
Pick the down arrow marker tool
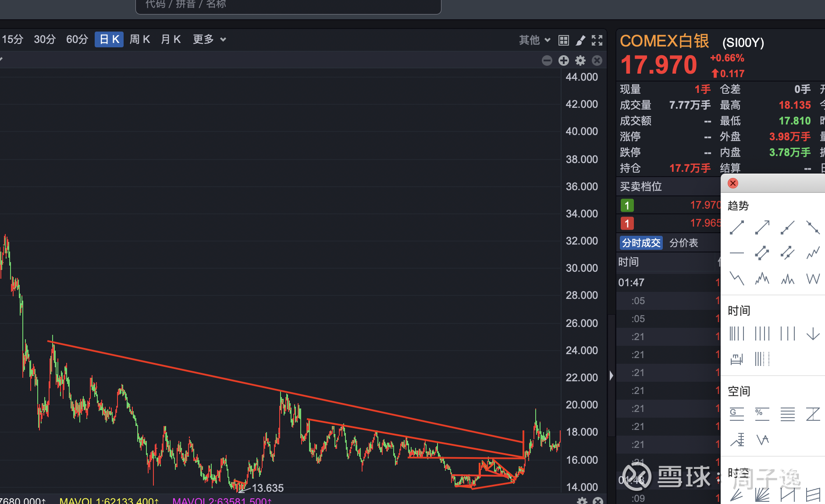click(813, 334)
